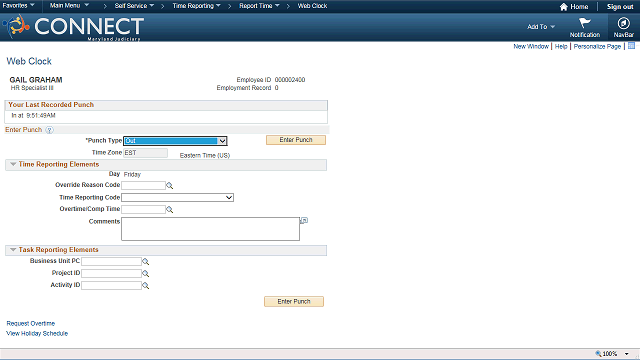Screen dimensions: 640x360
Task: Open Override Reason Code lookup magnifier
Action: click(169, 186)
